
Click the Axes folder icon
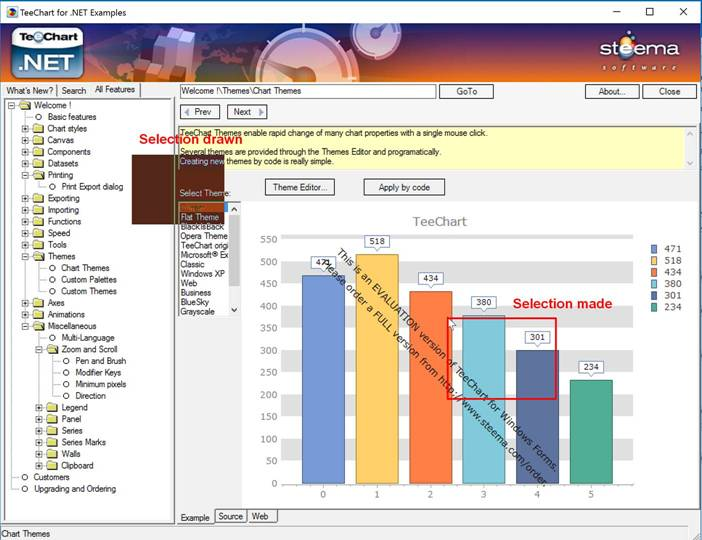[x=39, y=303]
